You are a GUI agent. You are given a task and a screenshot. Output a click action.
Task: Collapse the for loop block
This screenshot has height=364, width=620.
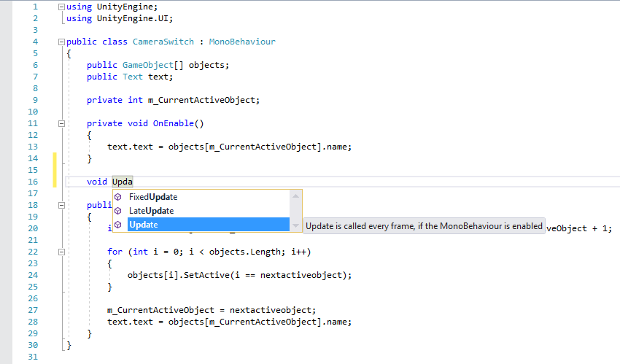tap(61, 252)
